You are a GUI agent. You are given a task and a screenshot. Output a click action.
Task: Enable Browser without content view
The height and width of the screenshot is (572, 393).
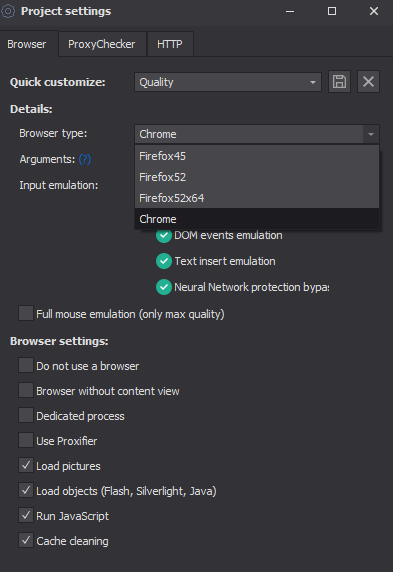pos(26,390)
